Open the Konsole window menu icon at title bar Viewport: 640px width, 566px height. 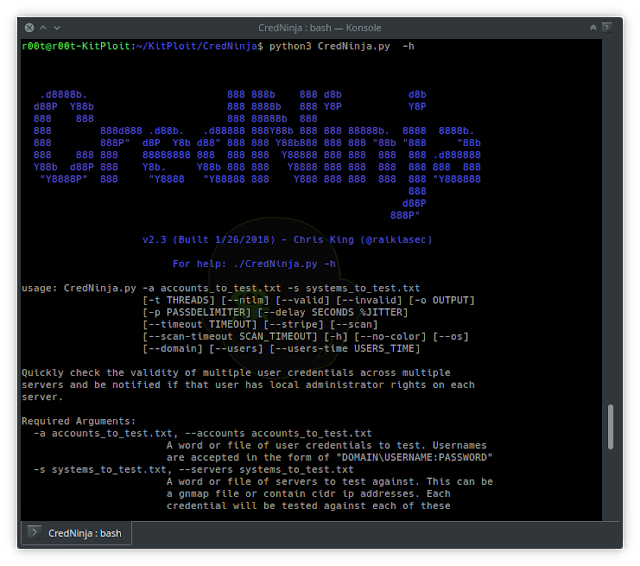coord(607,27)
